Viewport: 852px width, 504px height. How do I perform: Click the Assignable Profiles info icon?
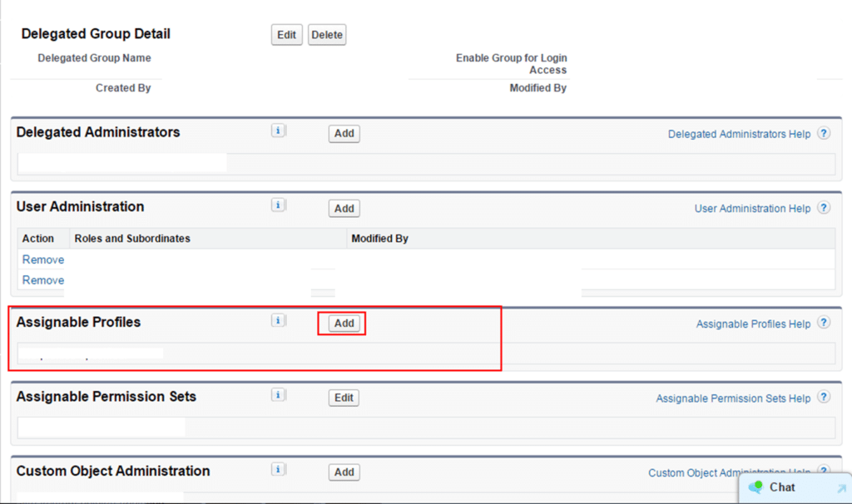pos(279,320)
